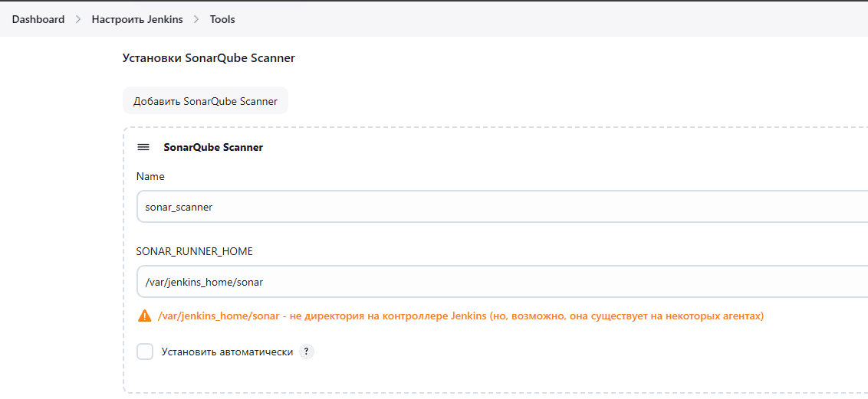Expand the chevron after Настроить Jenkins
Image resolution: width=868 pixels, height=399 pixels.
[196, 19]
